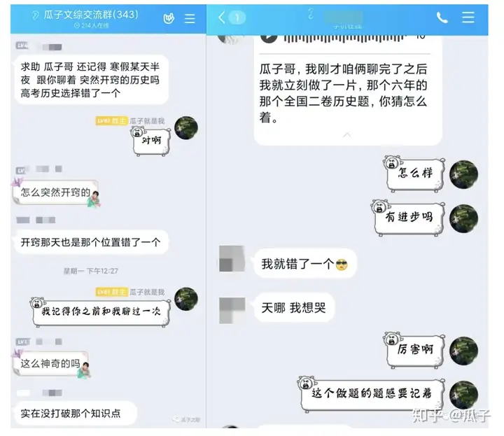Tap the hand gesture icon in group header
This screenshot has height=436, width=504.
[x=169, y=18]
